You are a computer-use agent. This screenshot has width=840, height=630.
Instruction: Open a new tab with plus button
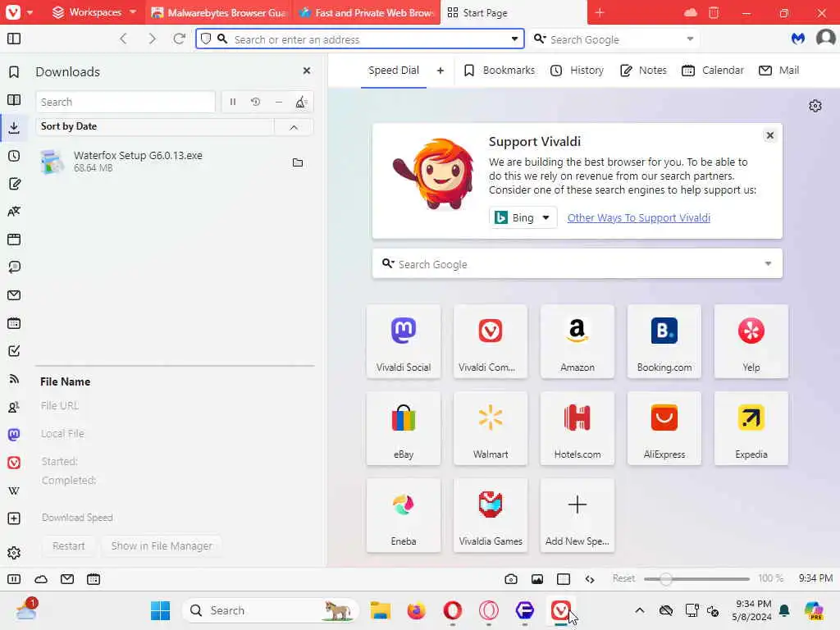pyautogui.click(x=600, y=12)
